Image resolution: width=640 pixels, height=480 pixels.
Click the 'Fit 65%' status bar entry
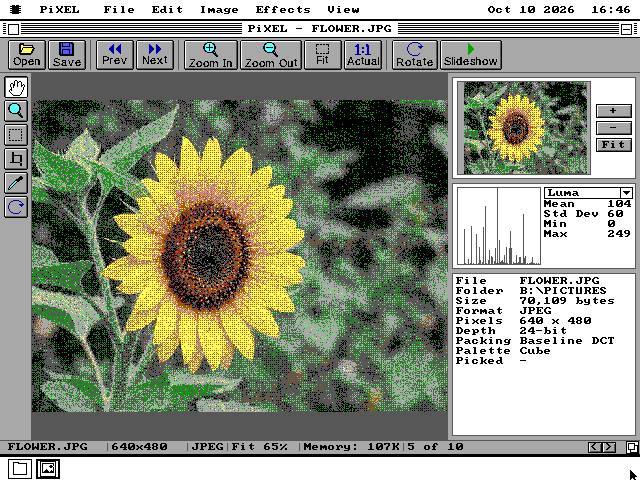click(260, 447)
